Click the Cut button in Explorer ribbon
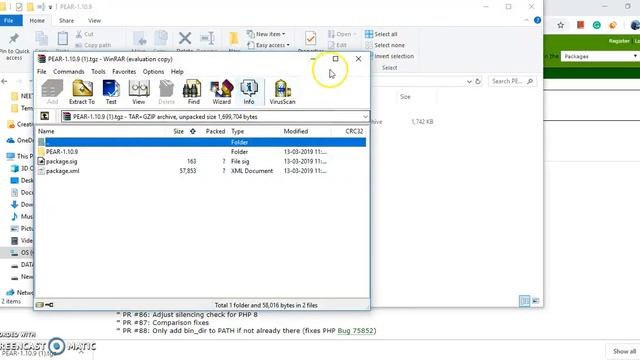Image resolution: width=640 pixels, height=360 pixels. point(85,34)
